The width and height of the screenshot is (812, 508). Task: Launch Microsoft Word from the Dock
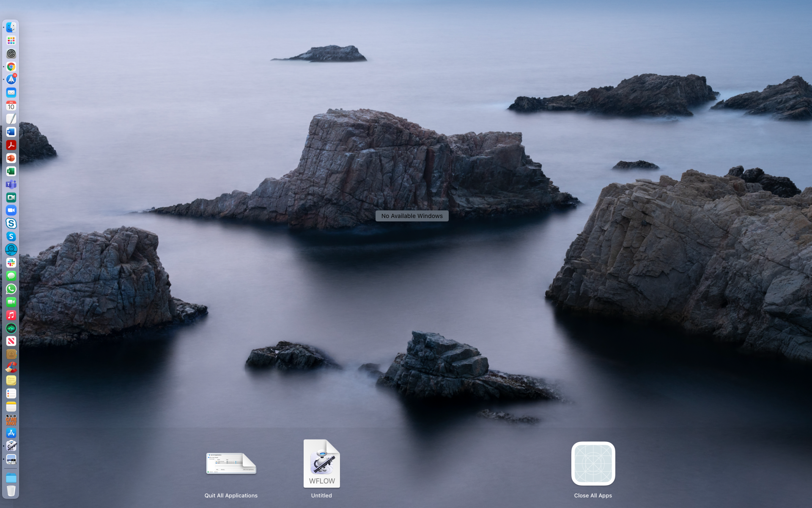click(11, 132)
